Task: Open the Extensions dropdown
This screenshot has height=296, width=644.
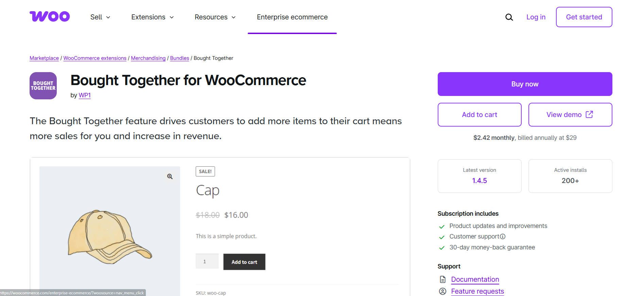Action: click(x=152, y=17)
